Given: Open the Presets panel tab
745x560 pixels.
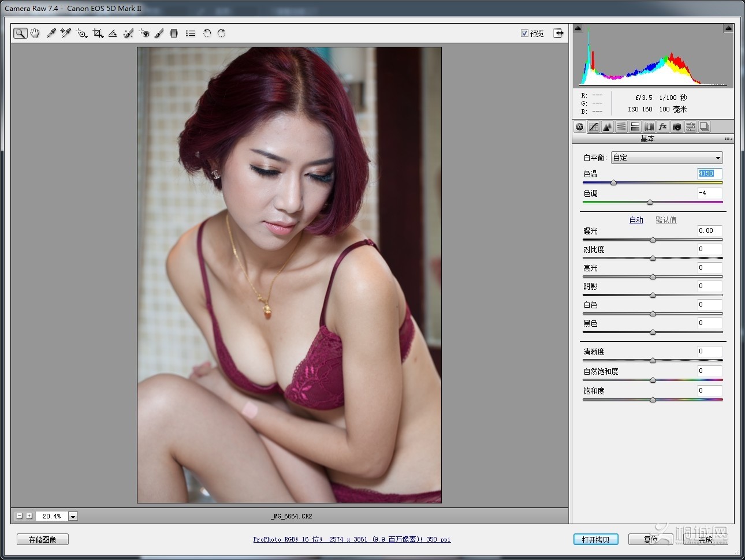Looking at the screenshot, I should tap(691, 127).
